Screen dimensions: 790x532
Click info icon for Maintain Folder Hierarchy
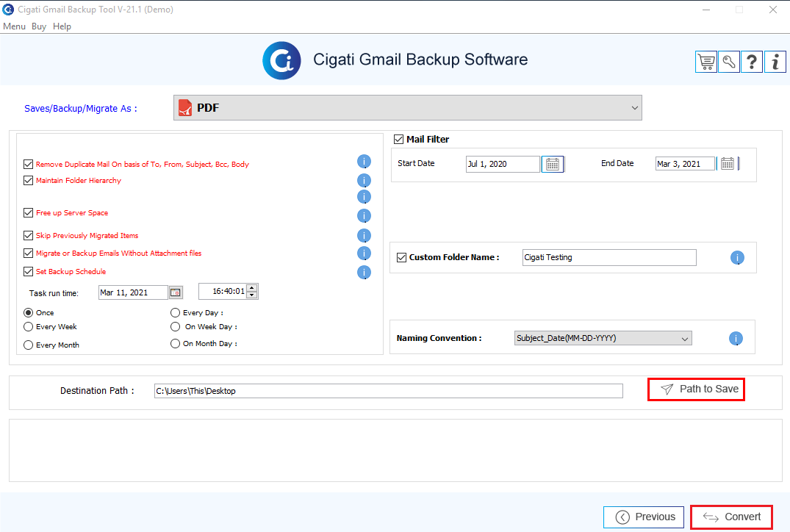tap(364, 180)
